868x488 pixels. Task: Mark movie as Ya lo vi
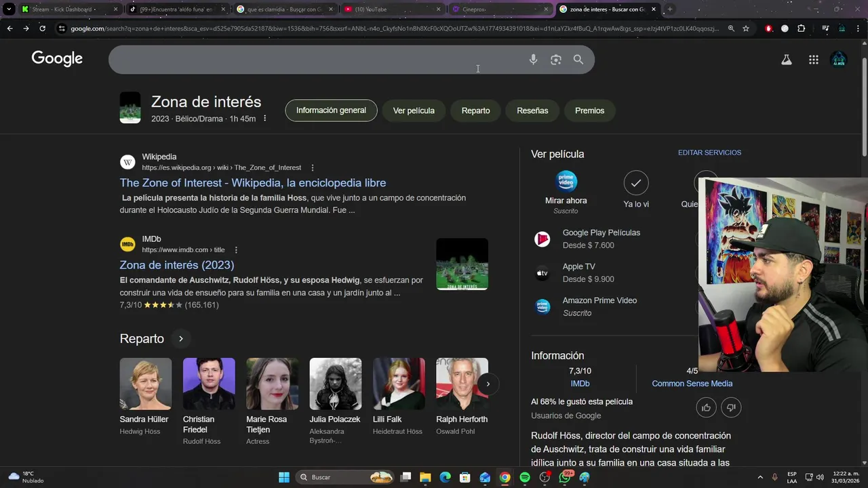pos(636,183)
